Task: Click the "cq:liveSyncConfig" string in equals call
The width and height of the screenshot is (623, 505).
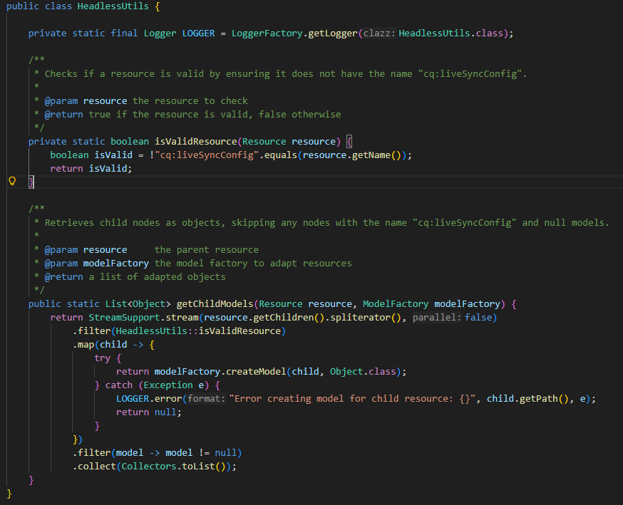Action: pyautogui.click(x=207, y=155)
